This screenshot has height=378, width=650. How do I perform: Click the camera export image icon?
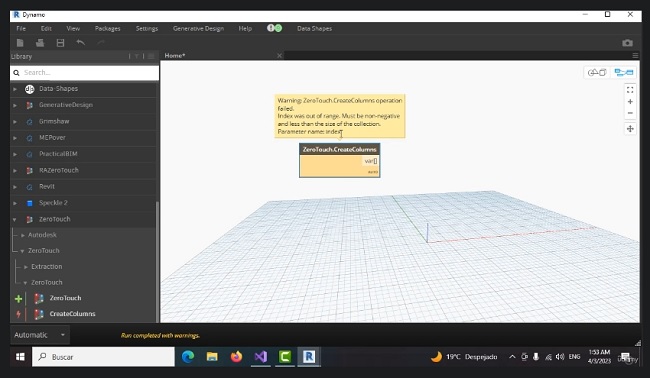(627, 43)
